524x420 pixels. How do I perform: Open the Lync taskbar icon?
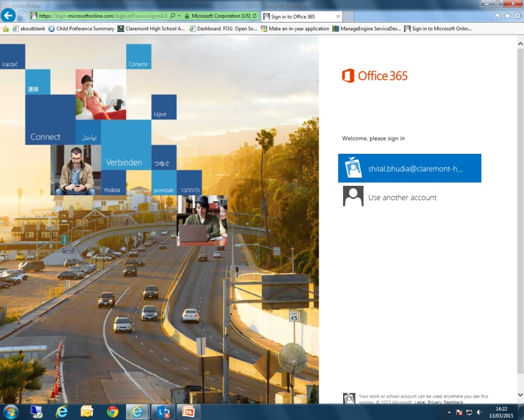(x=163, y=412)
